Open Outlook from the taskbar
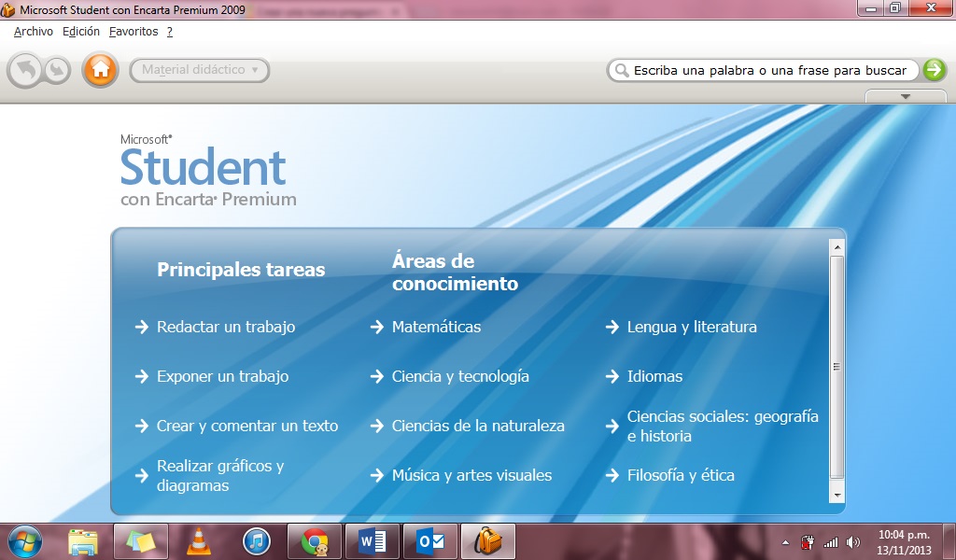 tap(430, 541)
